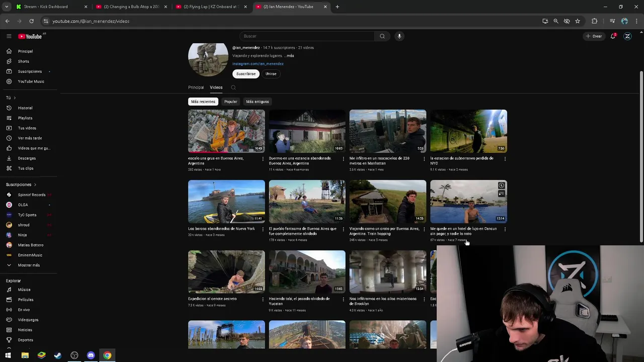Viewport: 644px width, 362px height.
Task: Open options for 'la estacion de subterraneo' video
Action: click(505, 159)
